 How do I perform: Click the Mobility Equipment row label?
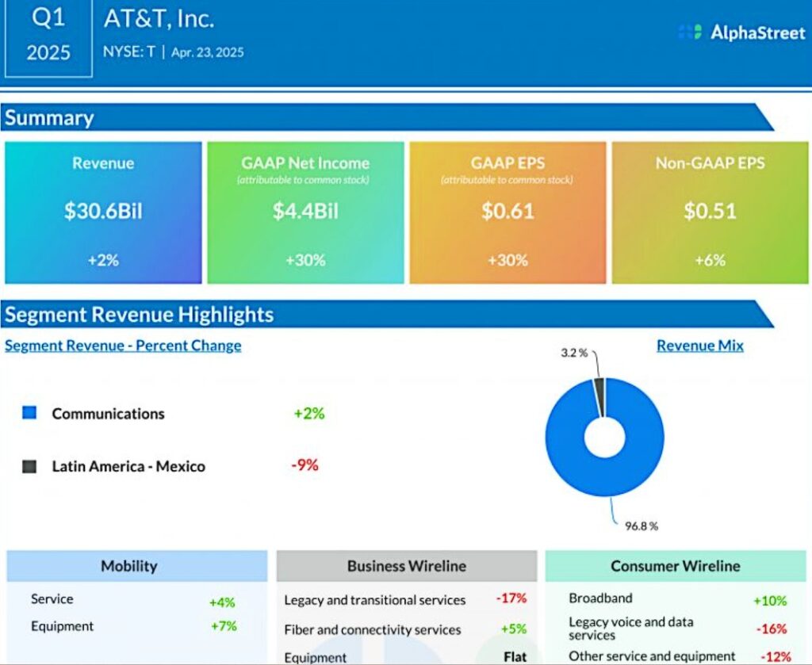coord(62,626)
